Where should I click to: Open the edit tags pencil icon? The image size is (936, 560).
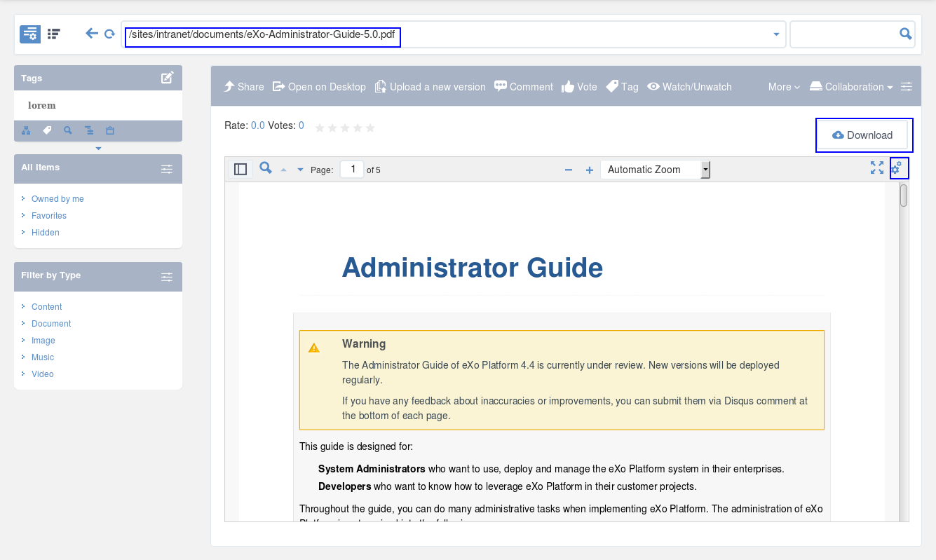click(167, 78)
